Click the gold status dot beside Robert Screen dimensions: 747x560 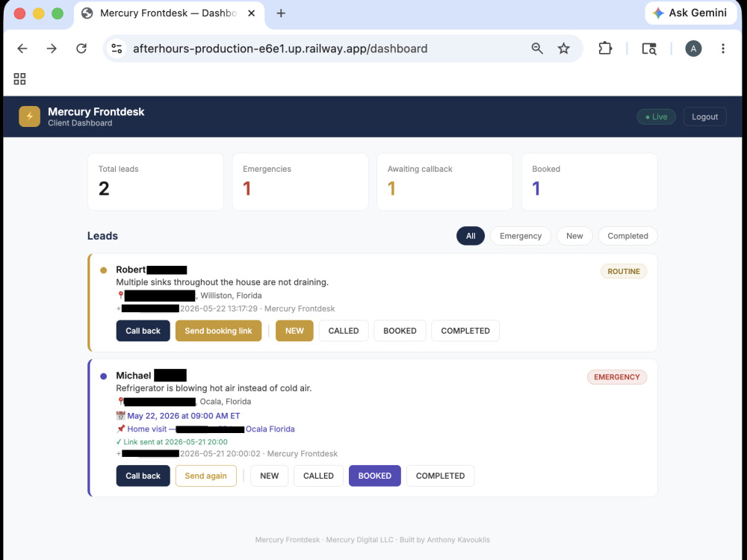[103, 270]
